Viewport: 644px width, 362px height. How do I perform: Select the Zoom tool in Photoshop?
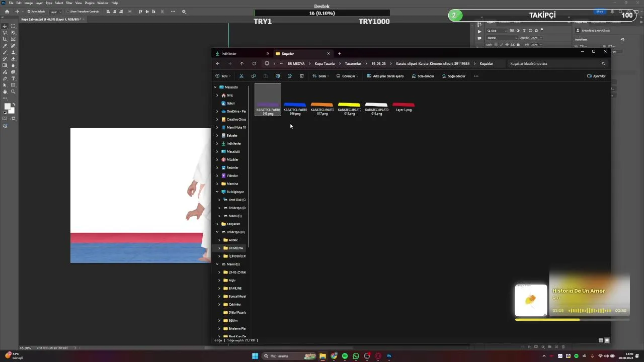pos(13,92)
